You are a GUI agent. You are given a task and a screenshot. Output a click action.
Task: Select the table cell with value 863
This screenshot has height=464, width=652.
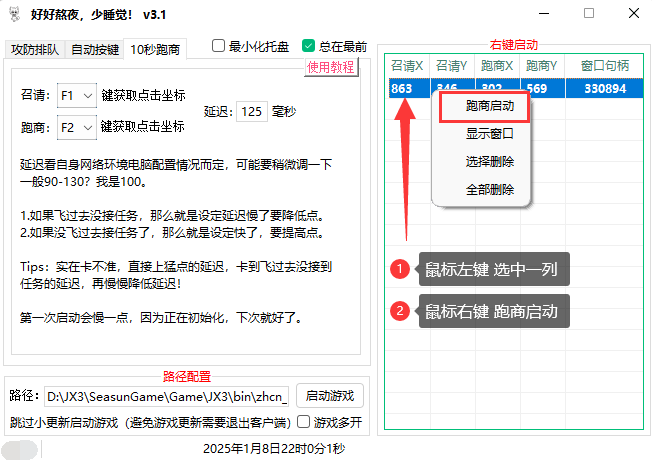pyautogui.click(x=409, y=88)
